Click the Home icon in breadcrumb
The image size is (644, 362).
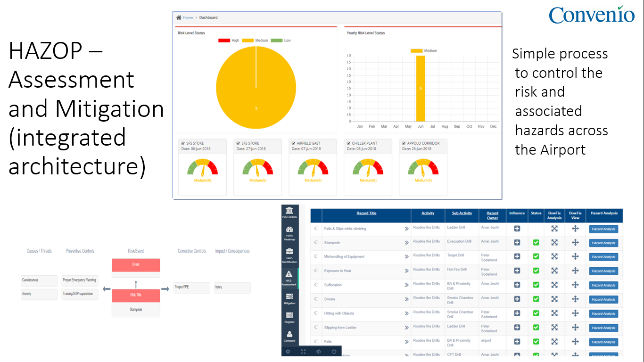point(179,17)
